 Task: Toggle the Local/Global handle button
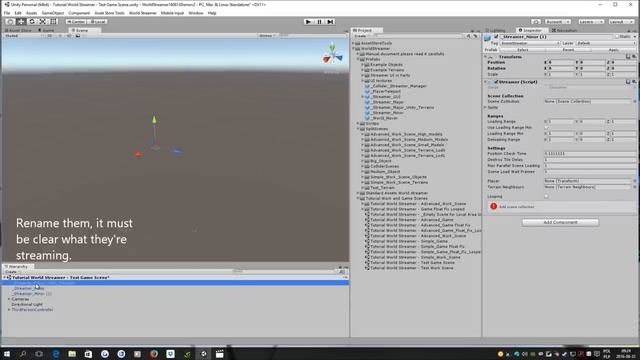pyautogui.click(x=97, y=22)
